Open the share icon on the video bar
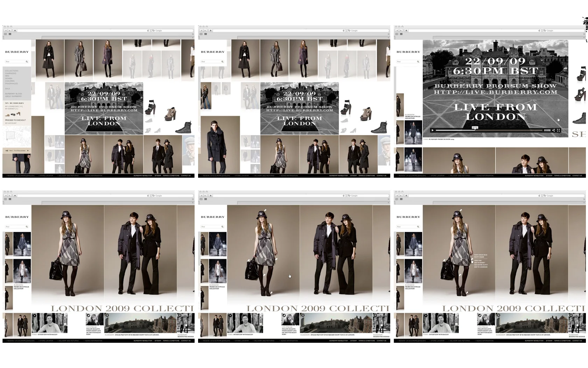The height and width of the screenshot is (368, 588). tap(554, 130)
